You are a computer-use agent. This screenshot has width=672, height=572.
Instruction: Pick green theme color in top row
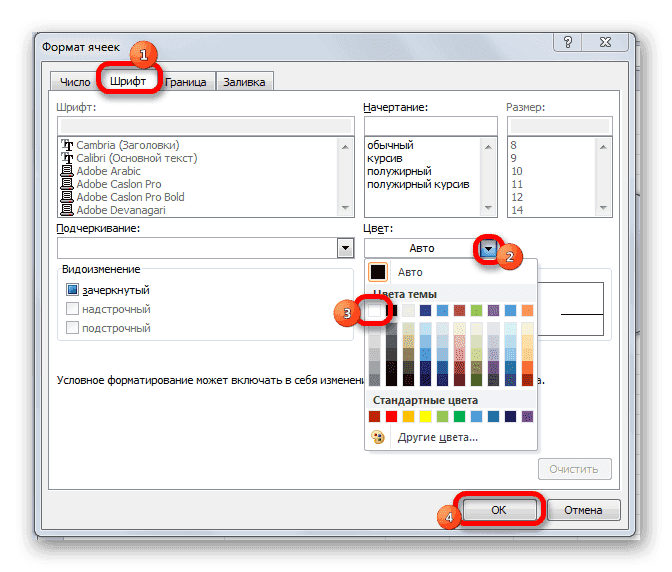point(476,310)
